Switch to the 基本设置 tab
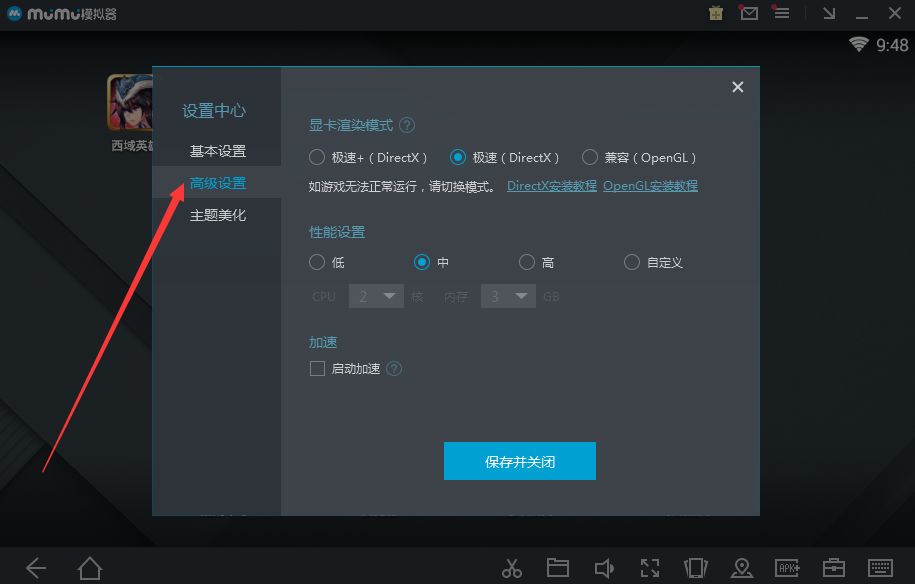This screenshot has width=915, height=584. (216, 150)
